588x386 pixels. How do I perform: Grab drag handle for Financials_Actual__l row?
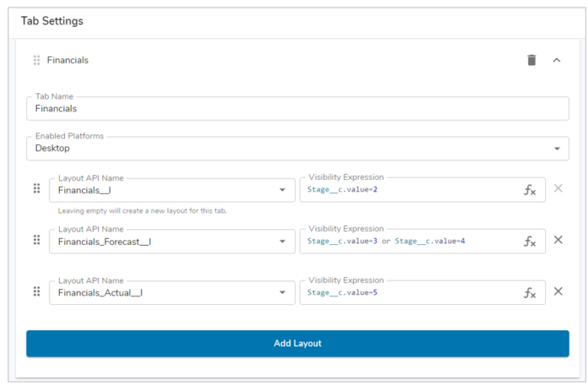click(x=37, y=292)
